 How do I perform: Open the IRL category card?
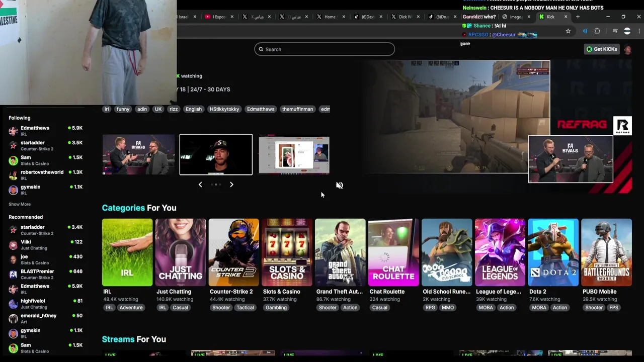[127, 252]
